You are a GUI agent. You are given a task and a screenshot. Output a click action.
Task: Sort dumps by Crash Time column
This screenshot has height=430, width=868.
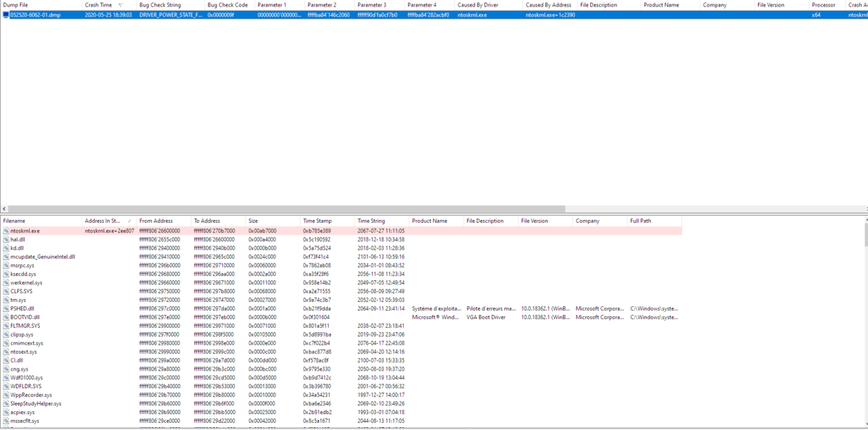click(109, 5)
